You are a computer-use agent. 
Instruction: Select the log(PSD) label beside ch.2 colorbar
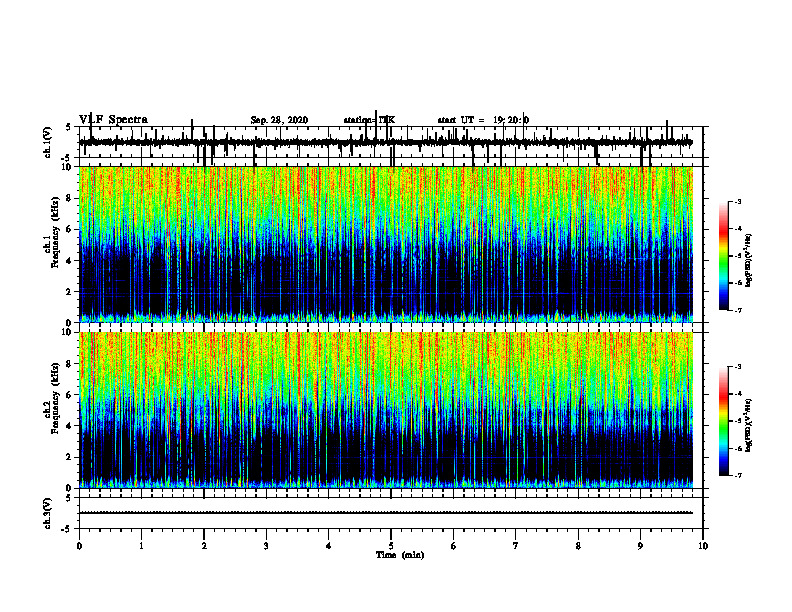[748, 425]
